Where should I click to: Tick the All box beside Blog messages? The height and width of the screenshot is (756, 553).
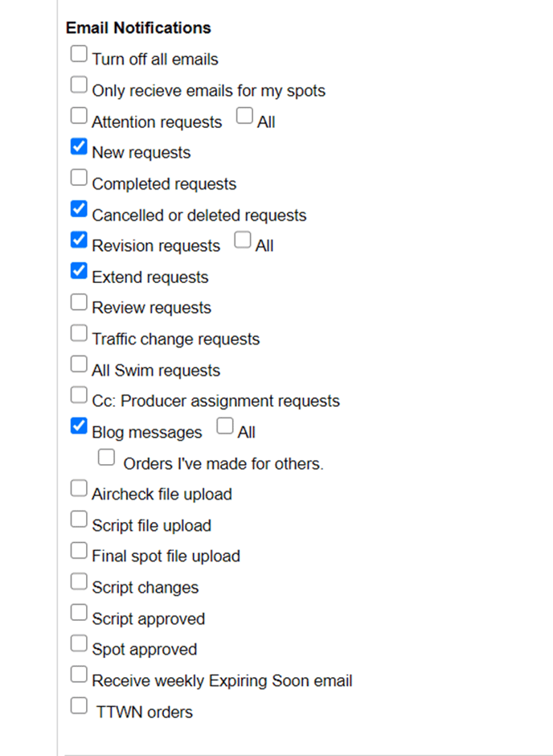225,426
